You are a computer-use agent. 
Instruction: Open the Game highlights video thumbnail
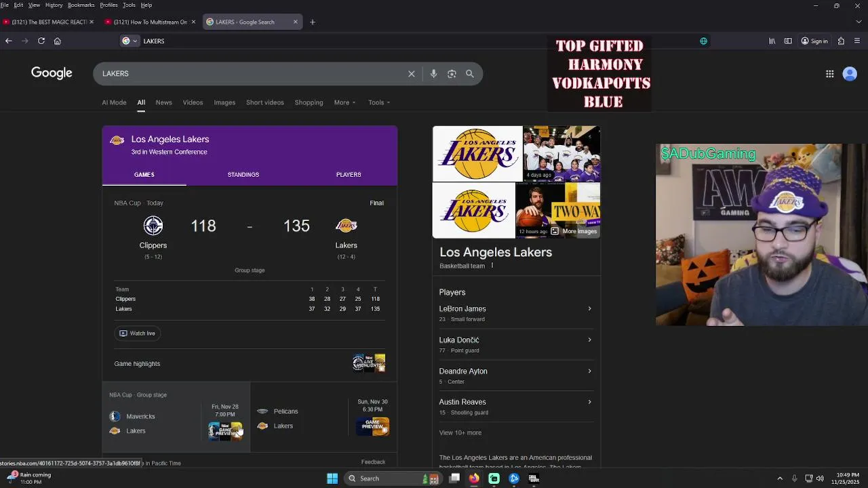click(x=369, y=363)
